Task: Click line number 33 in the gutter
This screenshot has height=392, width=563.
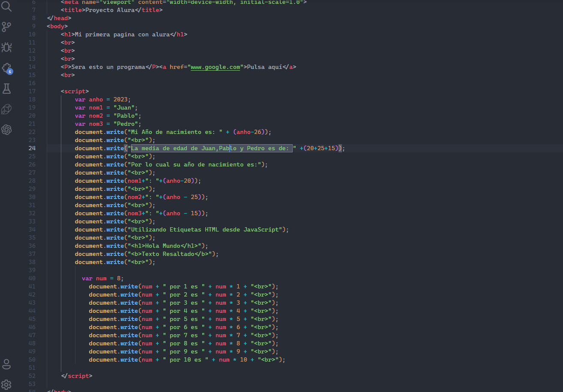Action: point(32,221)
